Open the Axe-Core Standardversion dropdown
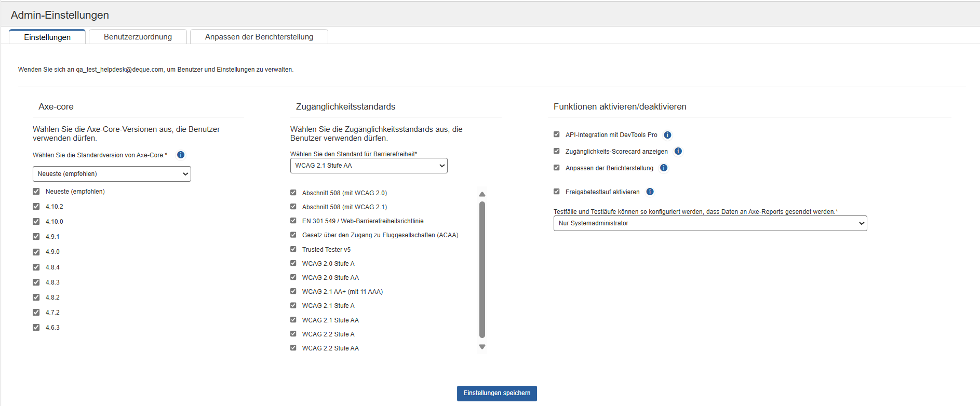This screenshot has width=980, height=406. tap(112, 174)
